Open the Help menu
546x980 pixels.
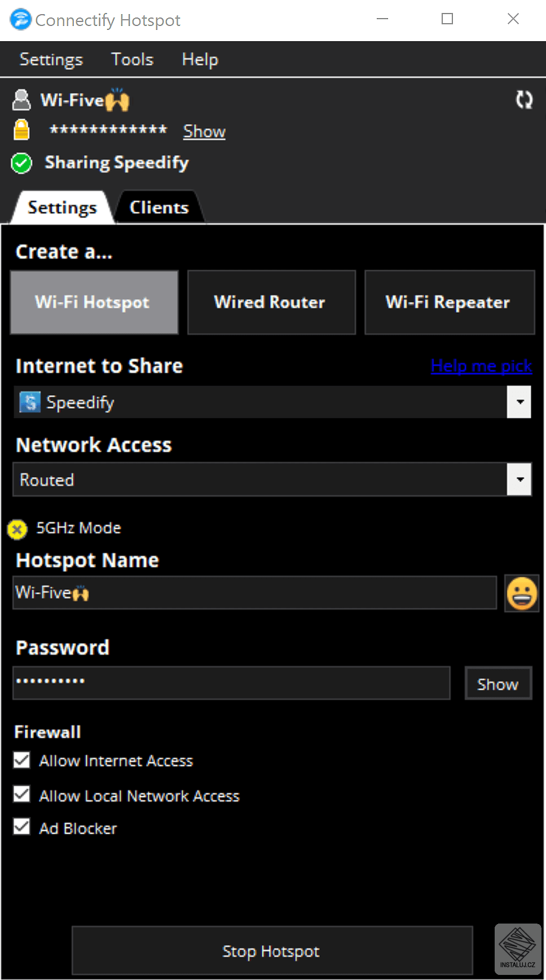[x=200, y=59]
